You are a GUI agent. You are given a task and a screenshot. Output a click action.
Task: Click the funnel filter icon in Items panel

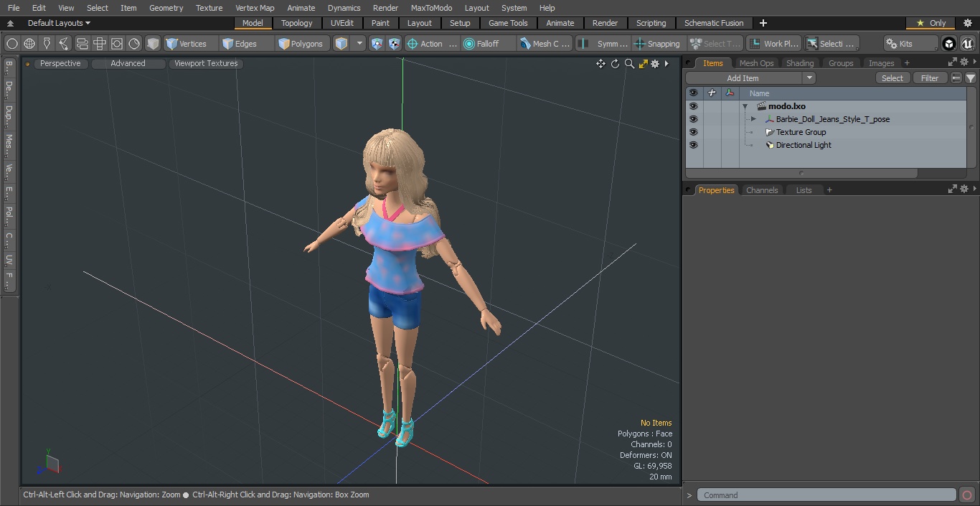click(x=971, y=78)
